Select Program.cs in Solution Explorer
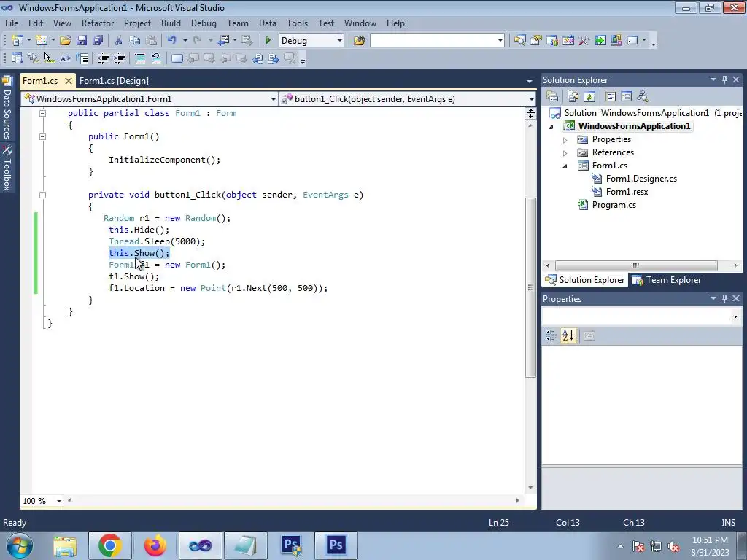Image resolution: width=747 pixels, height=560 pixels. 614,205
